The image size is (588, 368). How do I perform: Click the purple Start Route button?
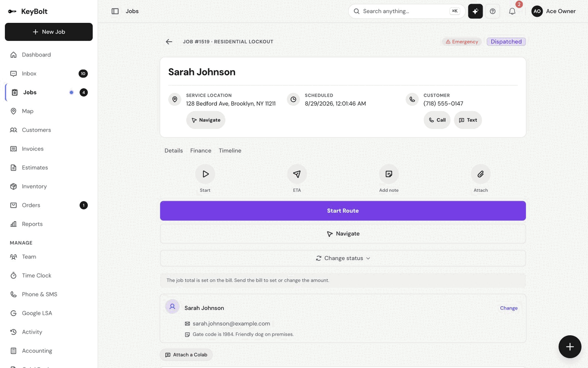tap(343, 211)
